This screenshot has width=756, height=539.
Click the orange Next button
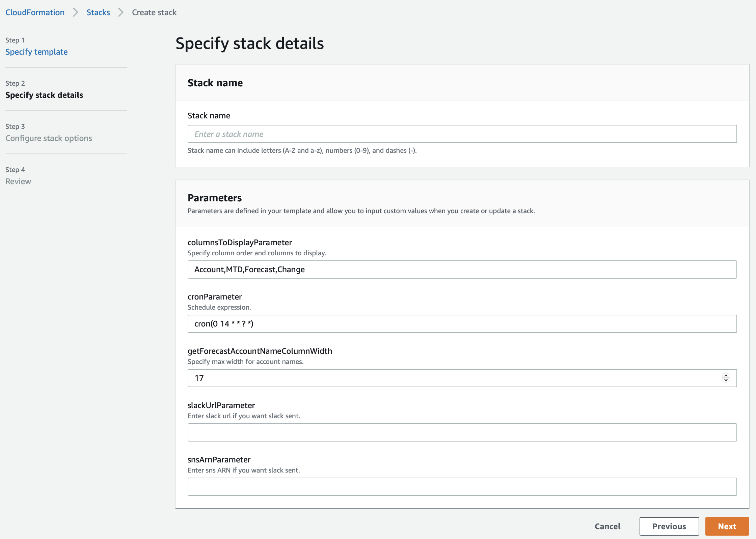[727, 526]
